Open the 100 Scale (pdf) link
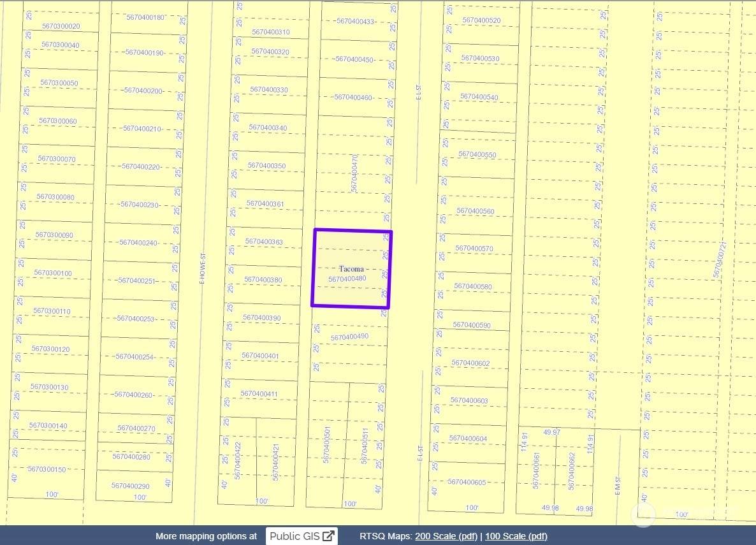 point(516,536)
